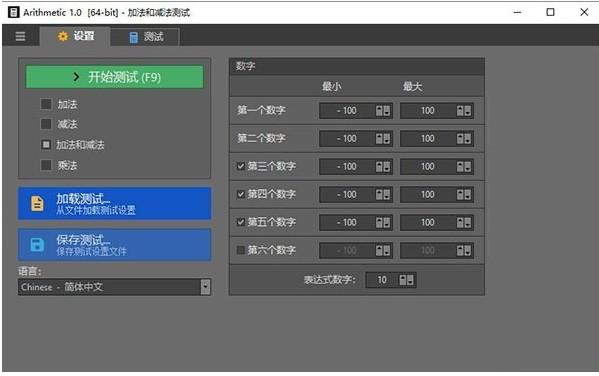
Task: Click 加载测试 to load test from file
Action: click(x=115, y=204)
